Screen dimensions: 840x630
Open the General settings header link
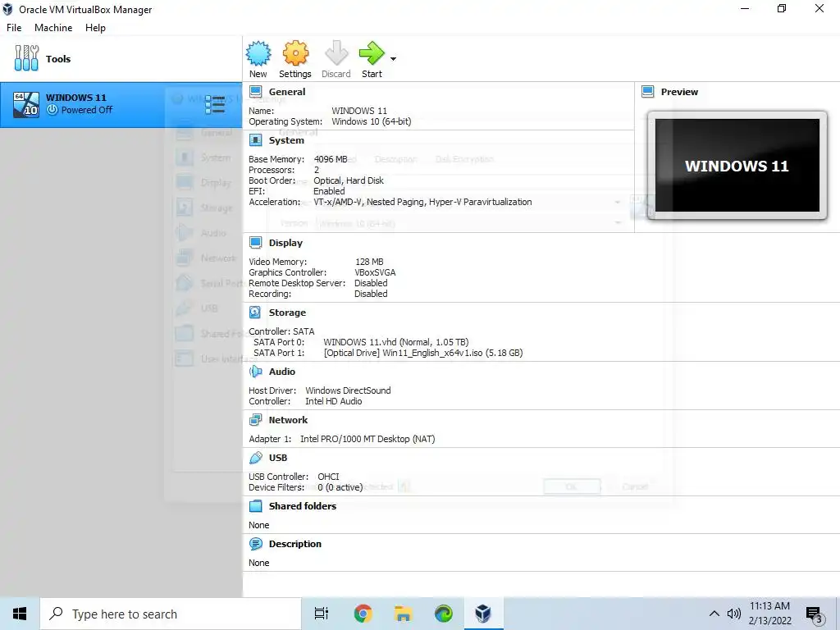point(287,92)
